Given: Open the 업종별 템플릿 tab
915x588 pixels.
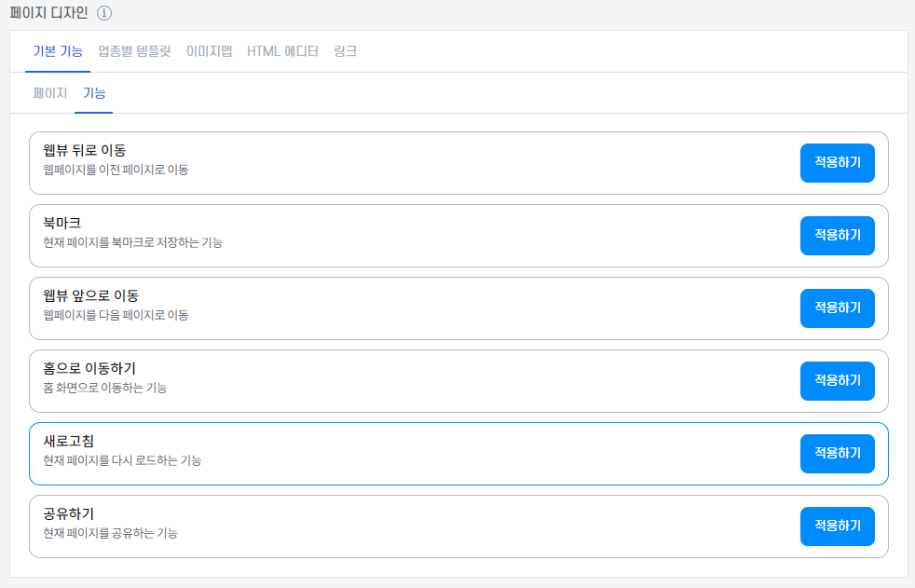Looking at the screenshot, I should pos(134,51).
